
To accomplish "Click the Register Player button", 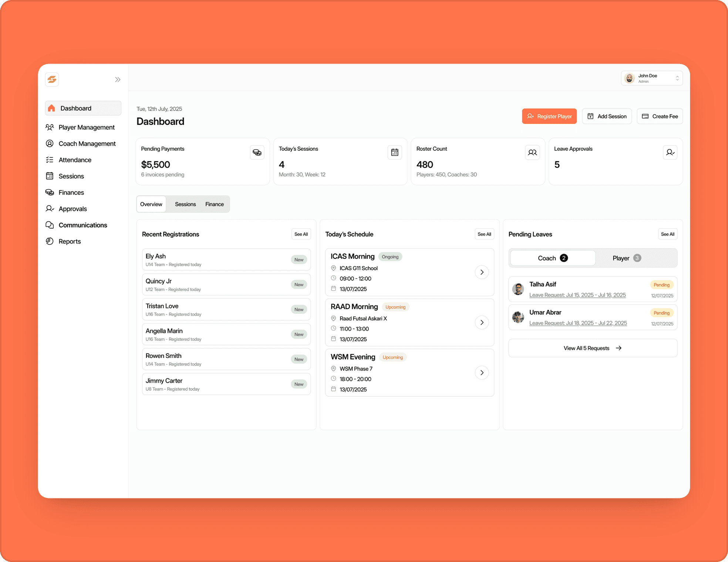I will (549, 116).
